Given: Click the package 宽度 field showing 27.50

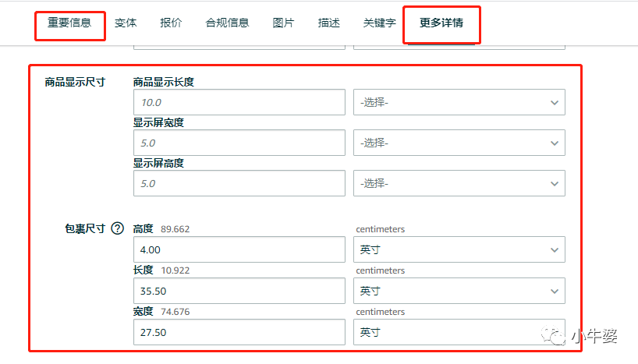Looking at the screenshot, I should (x=239, y=332).
